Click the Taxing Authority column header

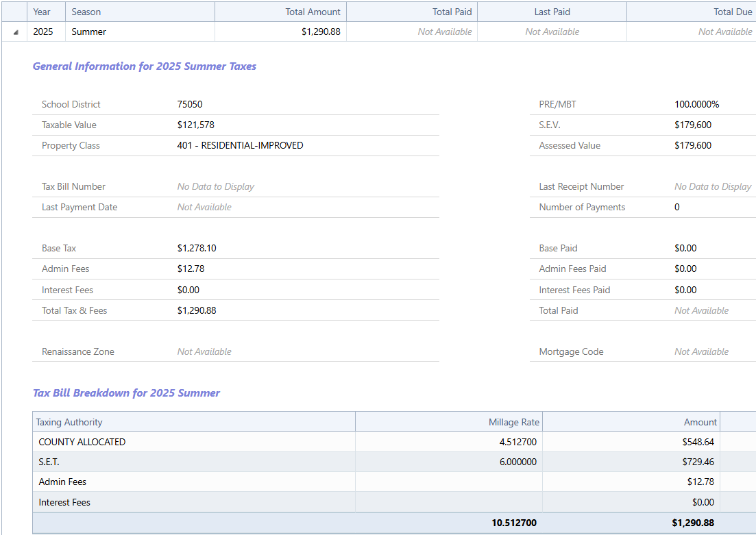click(x=69, y=422)
